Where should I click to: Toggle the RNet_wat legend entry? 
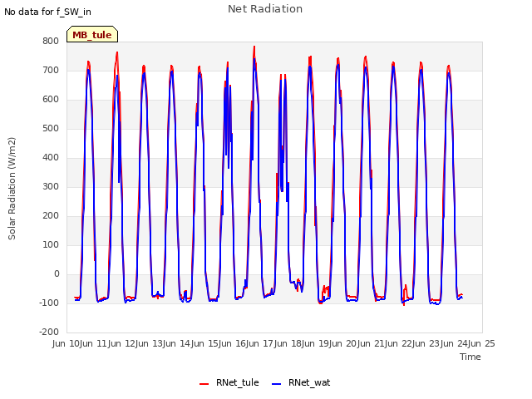[x=301, y=382]
